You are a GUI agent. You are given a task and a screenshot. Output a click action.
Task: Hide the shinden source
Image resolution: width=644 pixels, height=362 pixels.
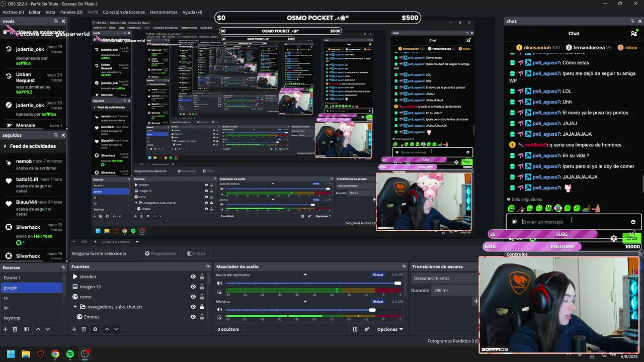click(193, 277)
